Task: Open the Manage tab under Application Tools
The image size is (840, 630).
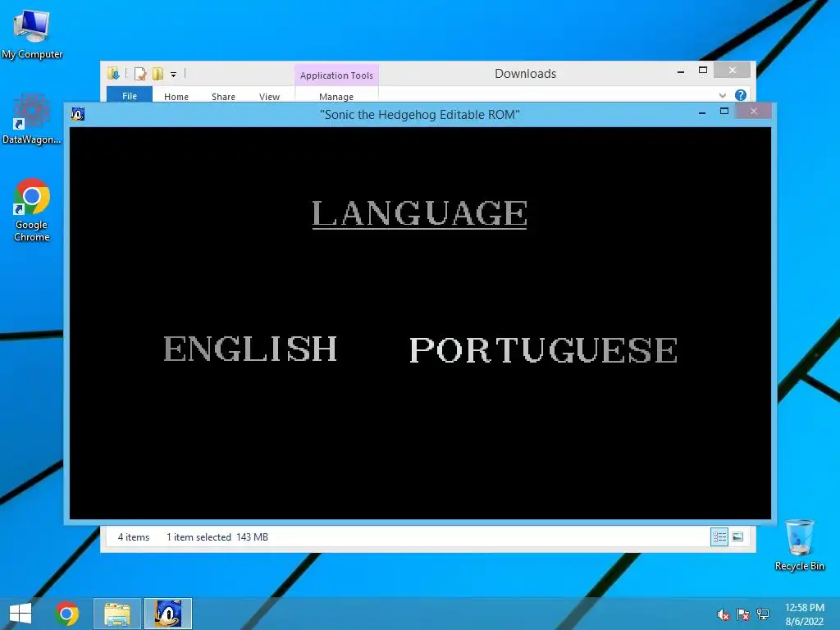Action: point(336,97)
